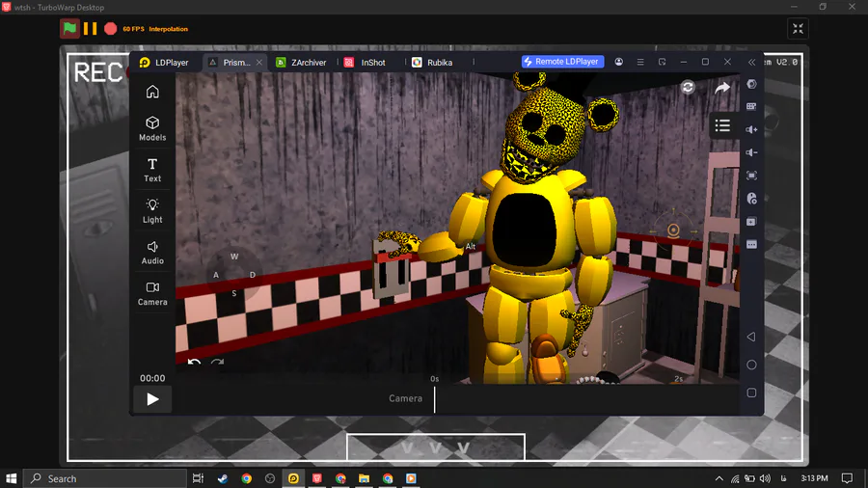Viewport: 868px width, 488px height.
Task: Tap the Android home circle button
Action: point(751,365)
